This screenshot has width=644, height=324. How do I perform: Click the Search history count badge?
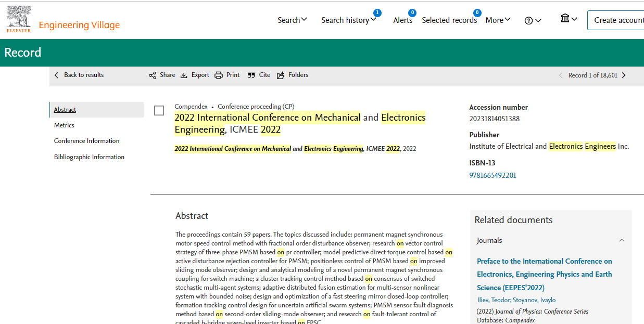click(377, 12)
